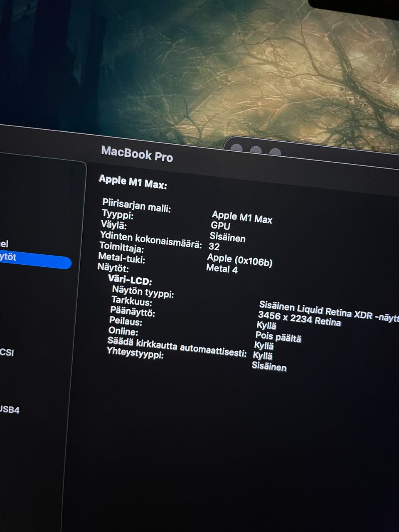Click the Tarkkuus: label
The height and width of the screenshot is (532, 399).
131,301
